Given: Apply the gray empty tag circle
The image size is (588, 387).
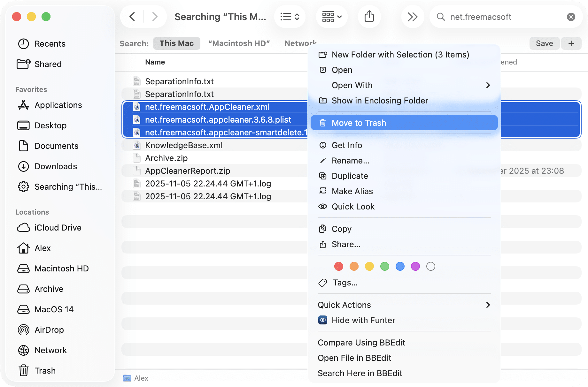Looking at the screenshot, I should pyautogui.click(x=431, y=266).
